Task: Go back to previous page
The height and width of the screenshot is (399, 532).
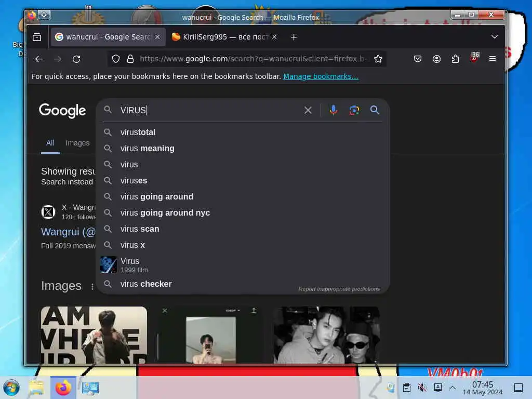Action: [39, 59]
